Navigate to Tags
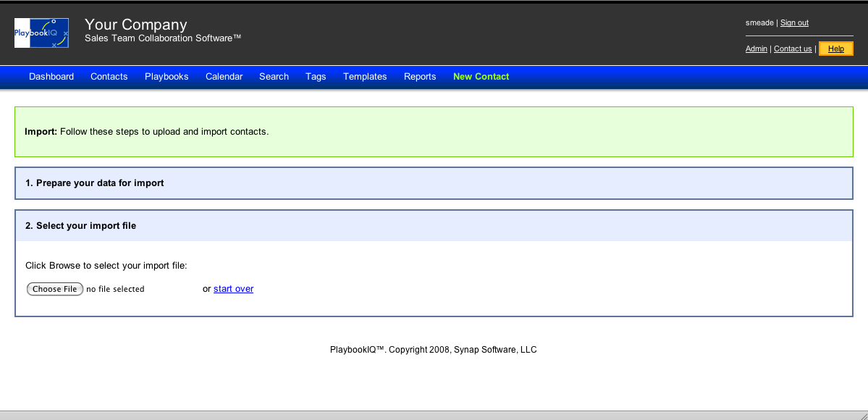Image resolution: width=868 pixels, height=420 pixels. click(x=316, y=77)
